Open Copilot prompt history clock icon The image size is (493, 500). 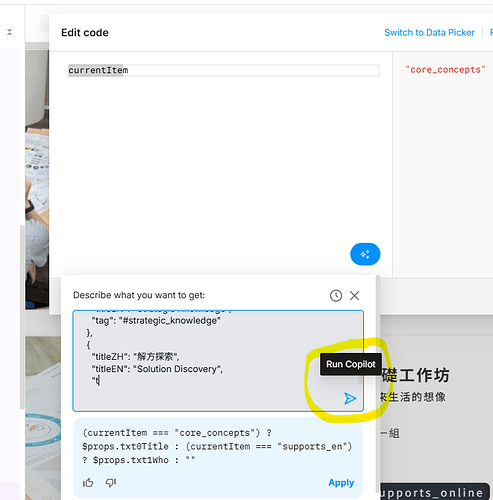336,295
